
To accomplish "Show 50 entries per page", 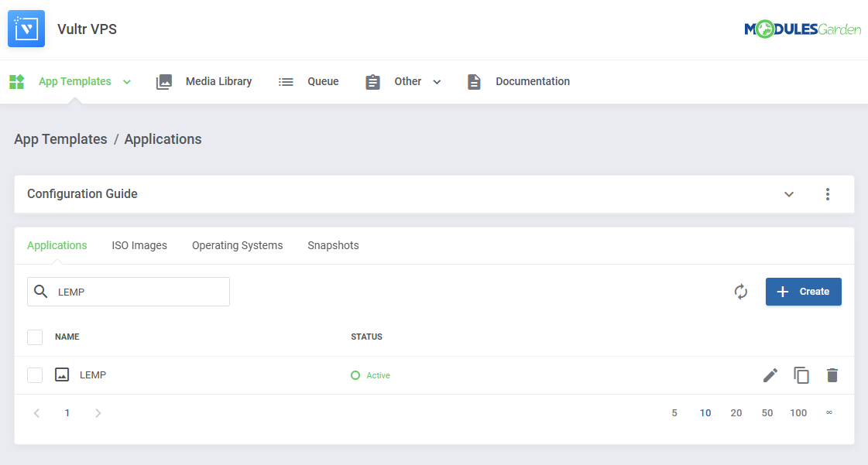I will pyautogui.click(x=767, y=413).
